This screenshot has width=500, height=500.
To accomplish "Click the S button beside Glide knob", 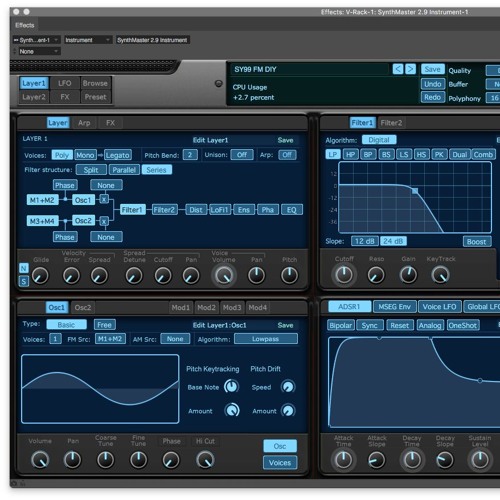I will tap(24, 281).
